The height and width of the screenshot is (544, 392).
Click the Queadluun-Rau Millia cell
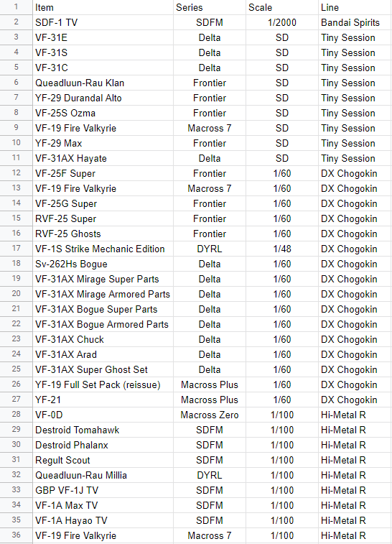(x=103, y=475)
